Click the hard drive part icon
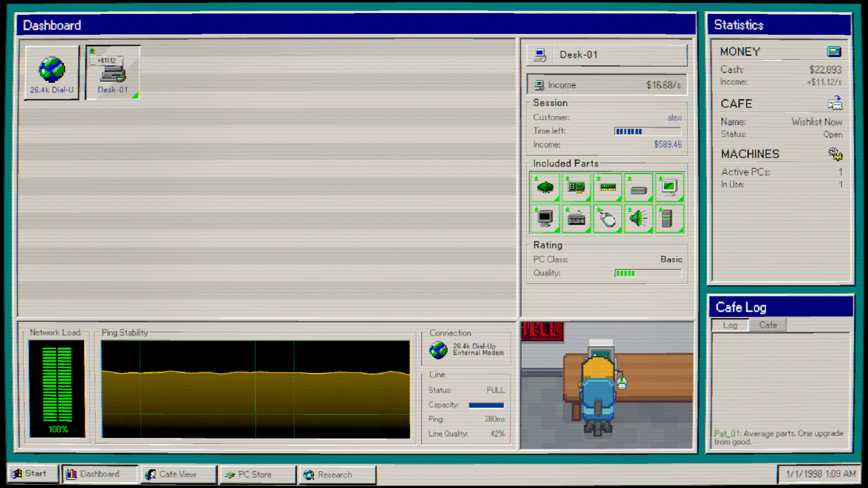This screenshot has width=868, height=488. click(x=638, y=188)
